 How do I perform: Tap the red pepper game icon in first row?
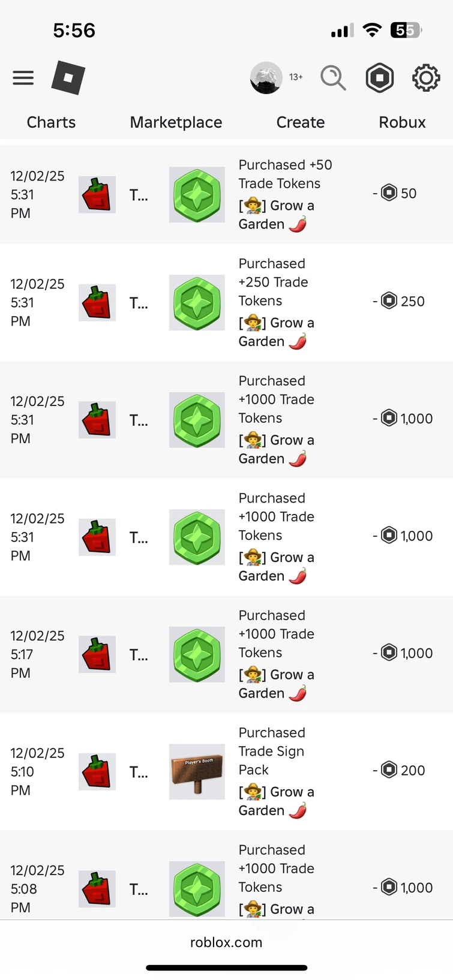coord(97,195)
